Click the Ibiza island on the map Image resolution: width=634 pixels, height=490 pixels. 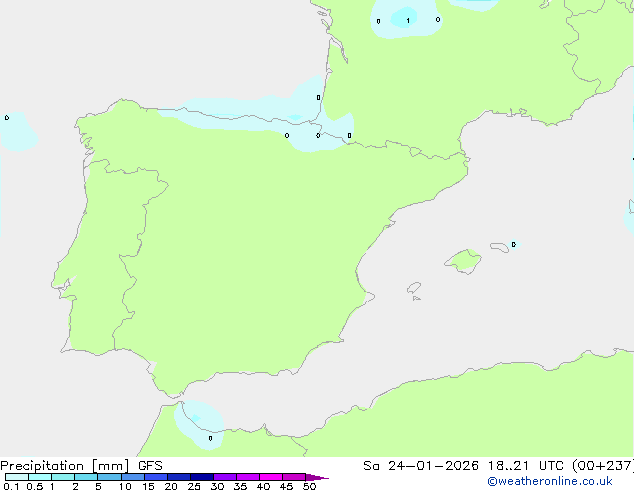413,286
